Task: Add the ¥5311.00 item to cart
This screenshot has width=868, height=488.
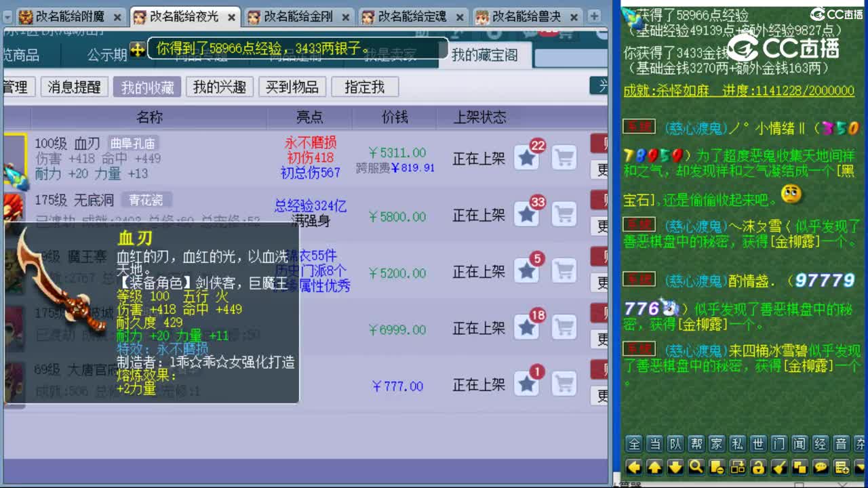Action: 564,158
